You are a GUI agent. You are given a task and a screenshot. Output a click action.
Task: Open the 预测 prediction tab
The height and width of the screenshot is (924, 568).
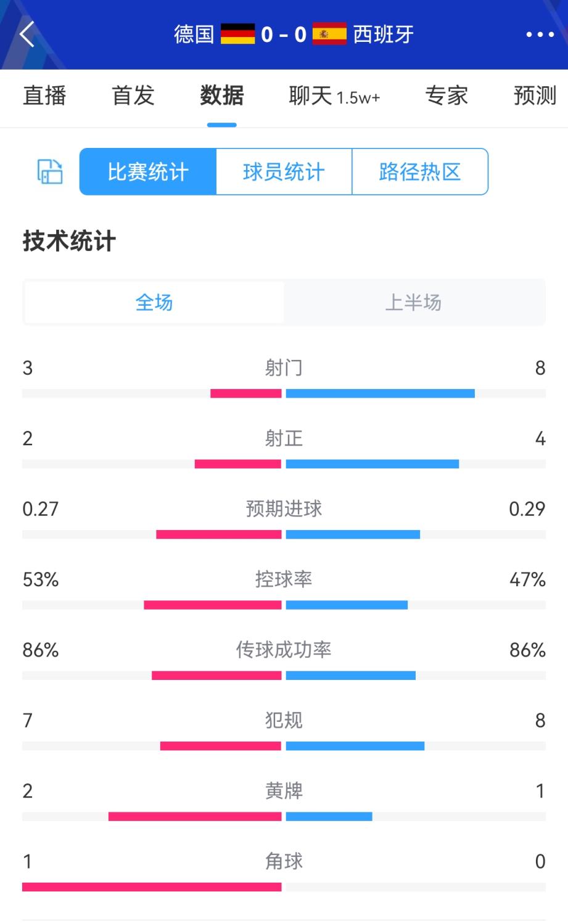535,96
